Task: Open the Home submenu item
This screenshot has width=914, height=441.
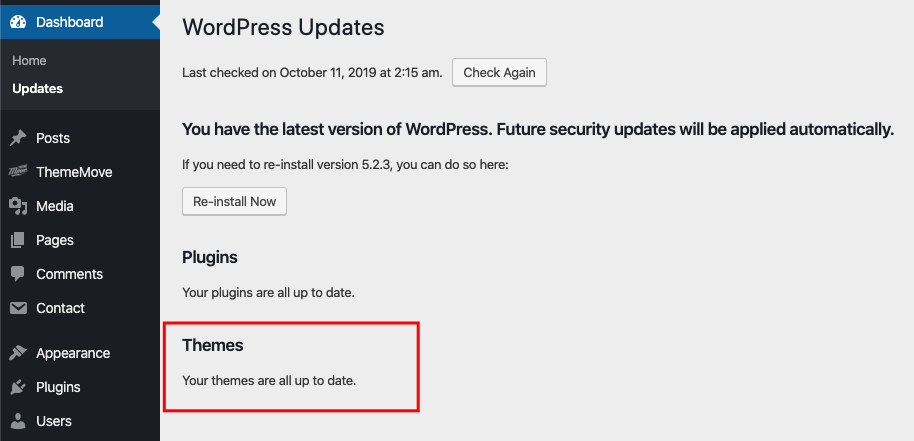Action: click(x=30, y=61)
